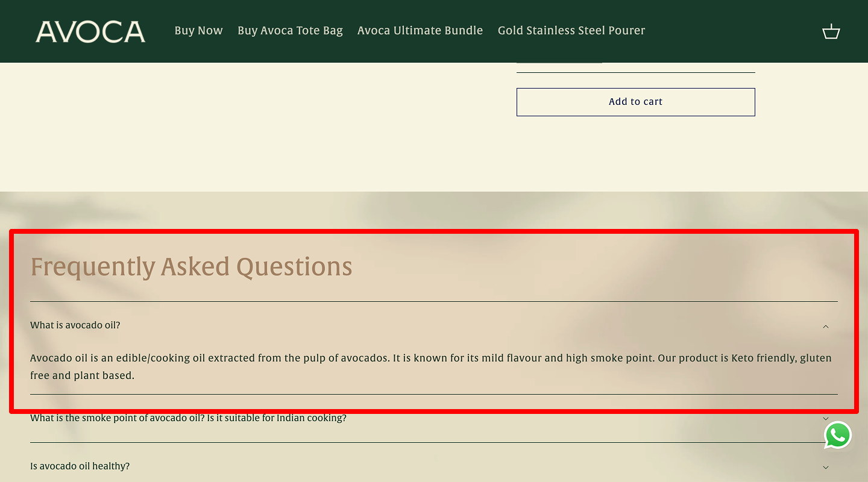868x482 pixels.
Task: Expand the 'Is avocado oil healthy?' question
Action: (x=80, y=466)
